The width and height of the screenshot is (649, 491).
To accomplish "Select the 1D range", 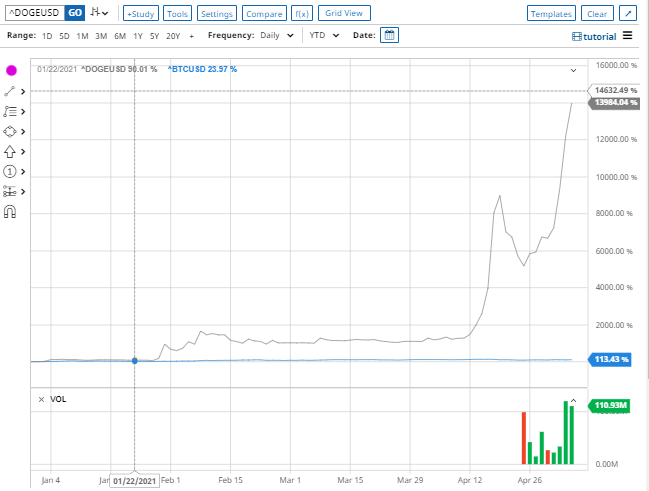I will [47, 36].
